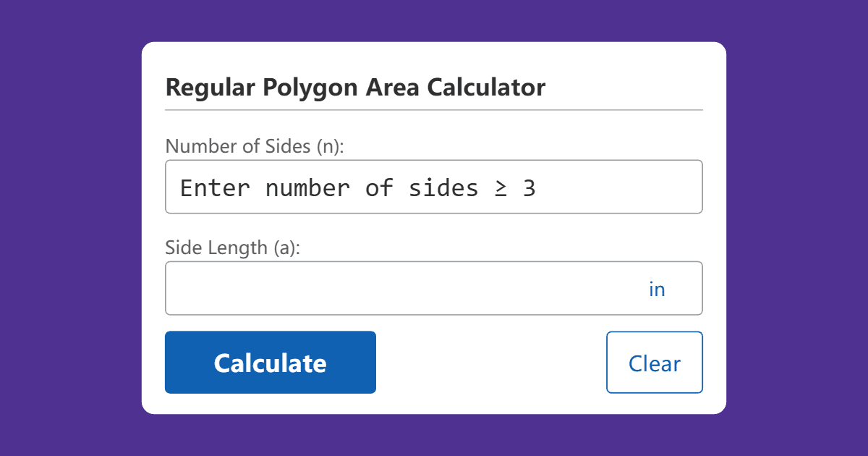Change the measurement unit from inches
Image resolution: width=868 pixels, height=456 pixels.
pyautogui.click(x=657, y=288)
